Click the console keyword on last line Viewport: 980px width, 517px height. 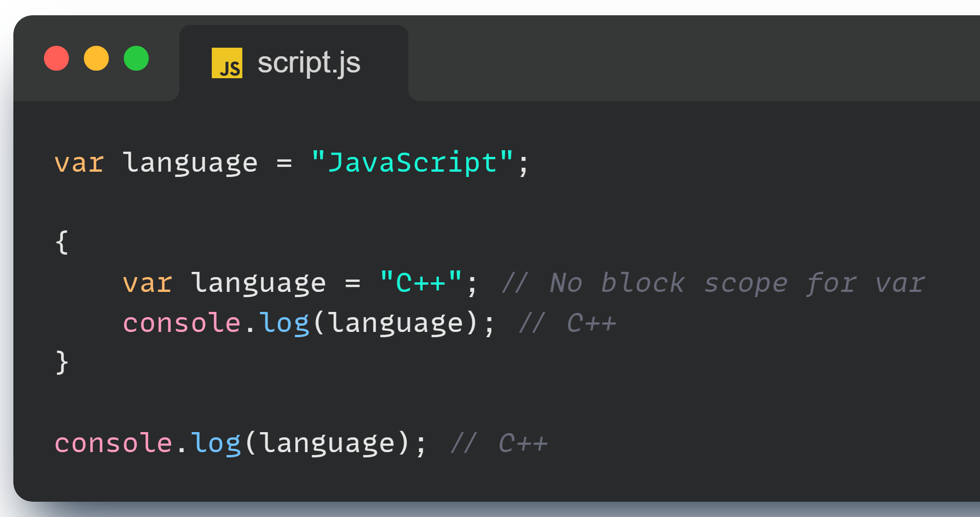113,443
